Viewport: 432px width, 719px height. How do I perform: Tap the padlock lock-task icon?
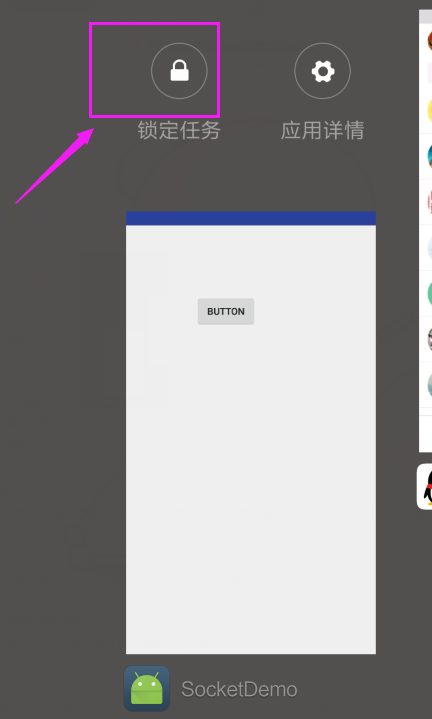179,71
